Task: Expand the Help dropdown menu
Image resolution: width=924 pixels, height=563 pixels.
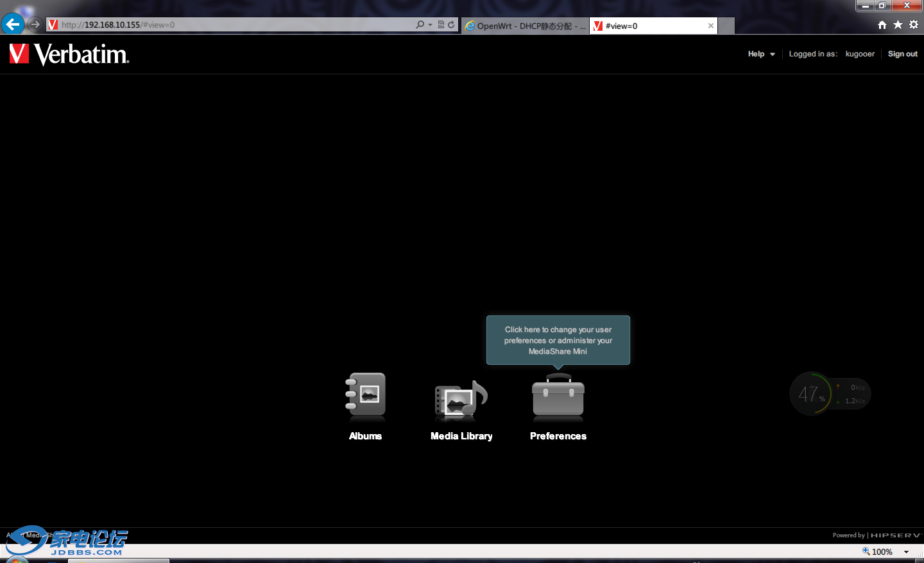Action: [761, 54]
